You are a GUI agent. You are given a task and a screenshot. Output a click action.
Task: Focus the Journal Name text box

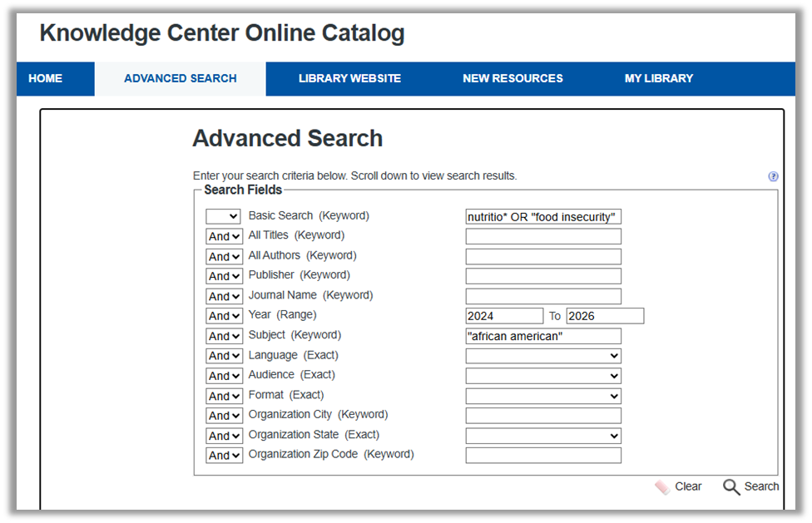(543, 296)
